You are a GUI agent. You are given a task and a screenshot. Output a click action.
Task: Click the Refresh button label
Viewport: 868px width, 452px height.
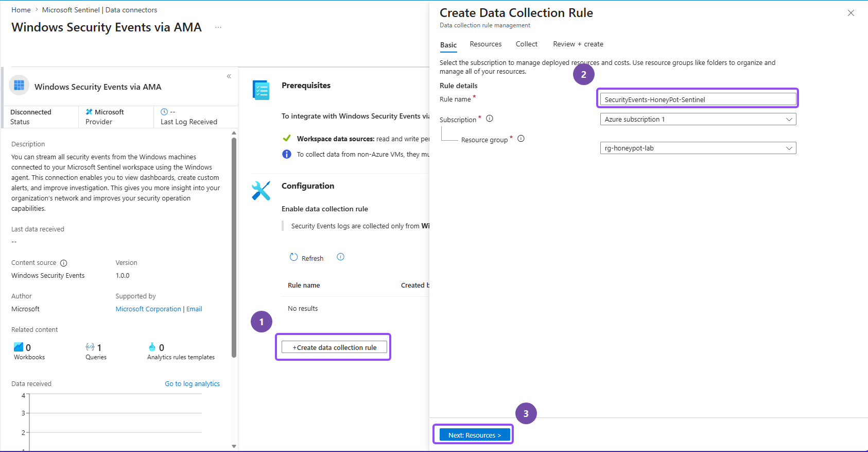coord(313,258)
